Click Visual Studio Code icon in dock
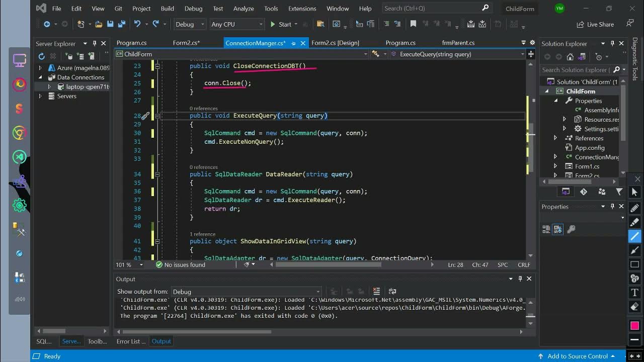Image resolution: width=644 pixels, height=362 pixels. coord(20,157)
